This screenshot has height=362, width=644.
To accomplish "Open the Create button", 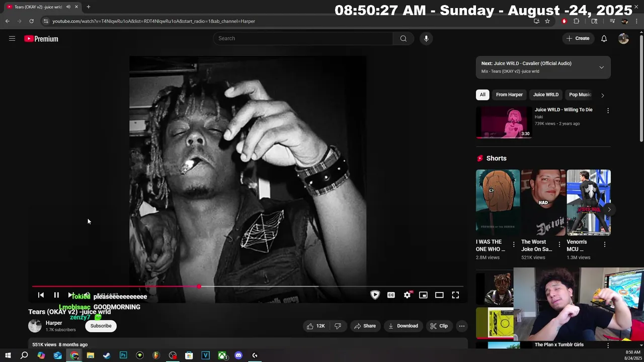I will tap(578, 38).
